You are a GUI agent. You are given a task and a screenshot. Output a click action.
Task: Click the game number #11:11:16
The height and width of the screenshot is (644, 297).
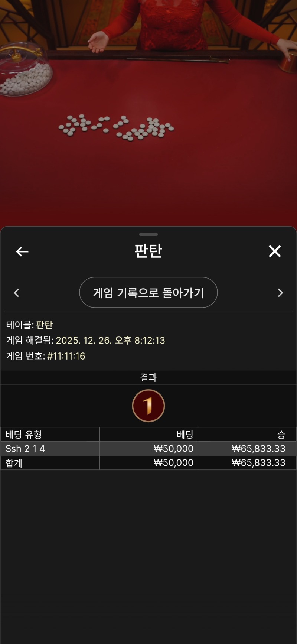tap(66, 356)
